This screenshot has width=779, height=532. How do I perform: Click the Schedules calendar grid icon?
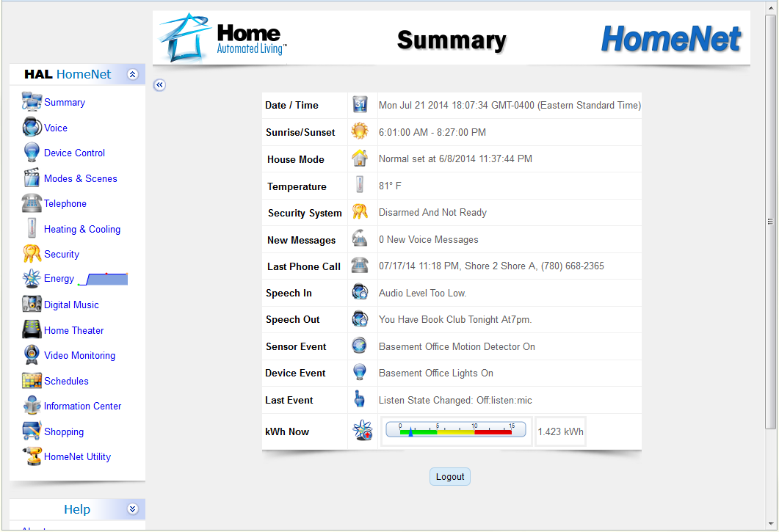tap(32, 381)
